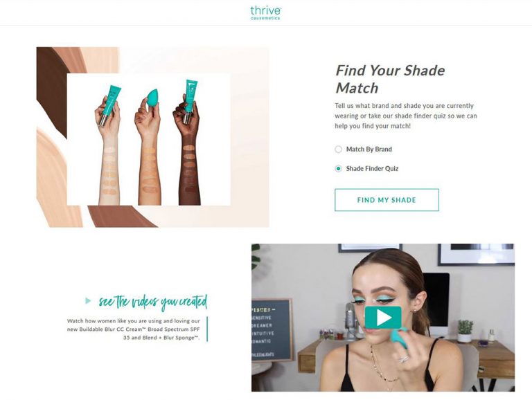Click the shade swatches on the lightest arm
Viewport: 532px width, 400px height.
tap(110, 170)
